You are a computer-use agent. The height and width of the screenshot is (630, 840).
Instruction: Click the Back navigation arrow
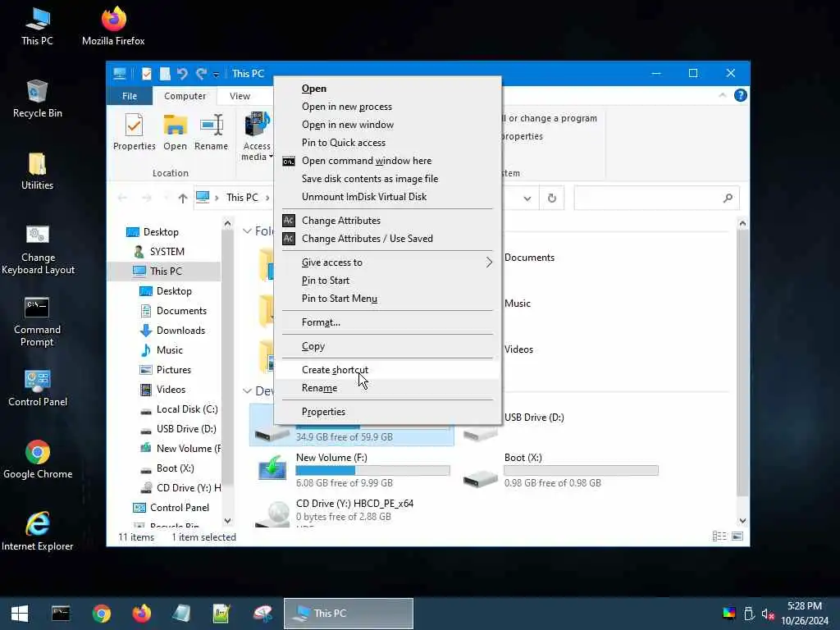[x=123, y=199]
